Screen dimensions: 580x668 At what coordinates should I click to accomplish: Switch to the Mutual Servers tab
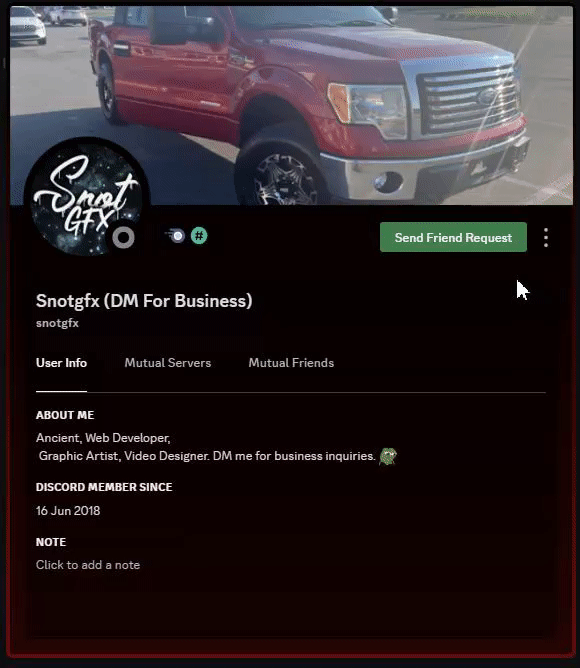[x=167, y=363]
